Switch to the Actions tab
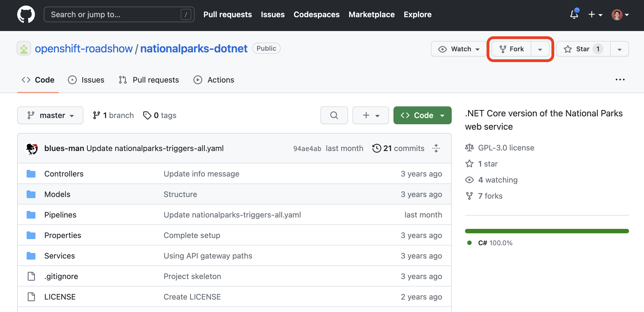The width and height of the screenshot is (644, 312). (214, 80)
